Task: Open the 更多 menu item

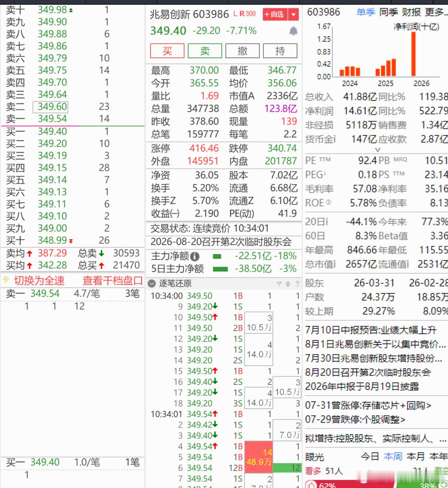Action: 436,12
